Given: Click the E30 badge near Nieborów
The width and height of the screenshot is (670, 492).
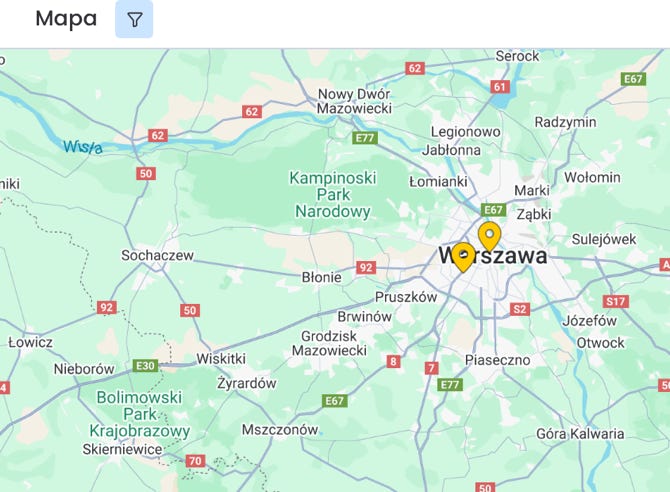Looking at the screenshot, I should click(x=145, y=366).
